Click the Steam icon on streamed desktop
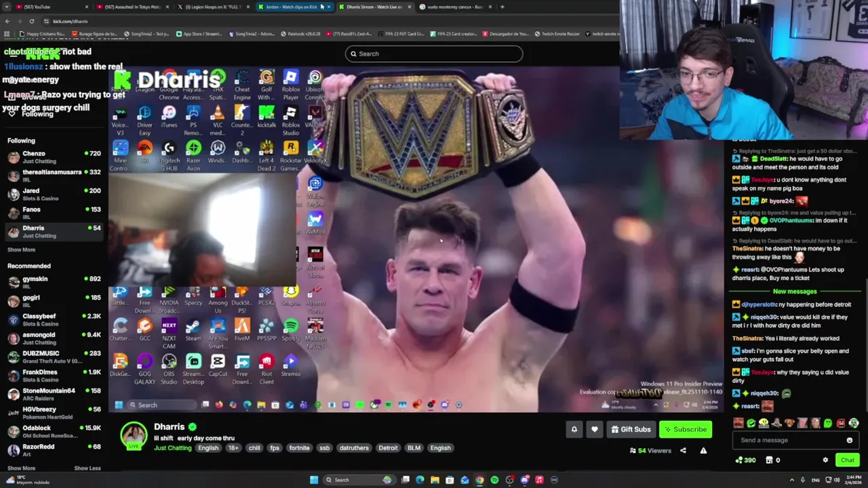Screen dimensions: 868x488 [x=193, y=331]
